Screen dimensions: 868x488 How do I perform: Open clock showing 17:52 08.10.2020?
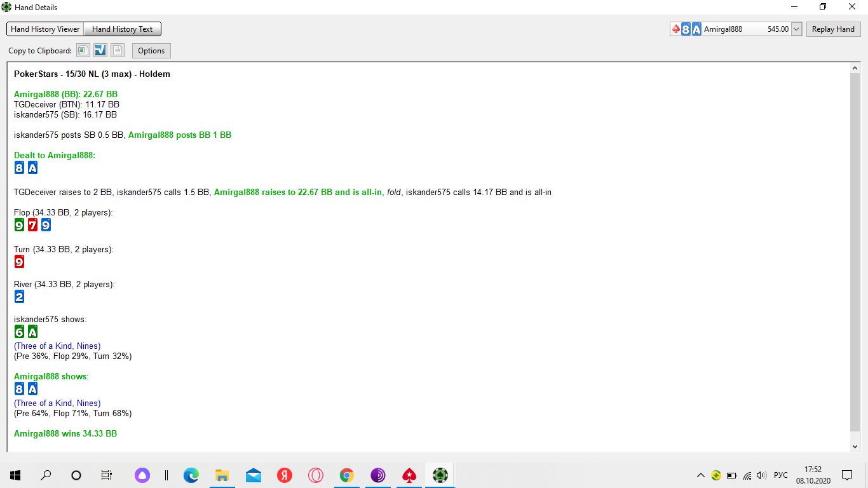click(x=813, y=475)
